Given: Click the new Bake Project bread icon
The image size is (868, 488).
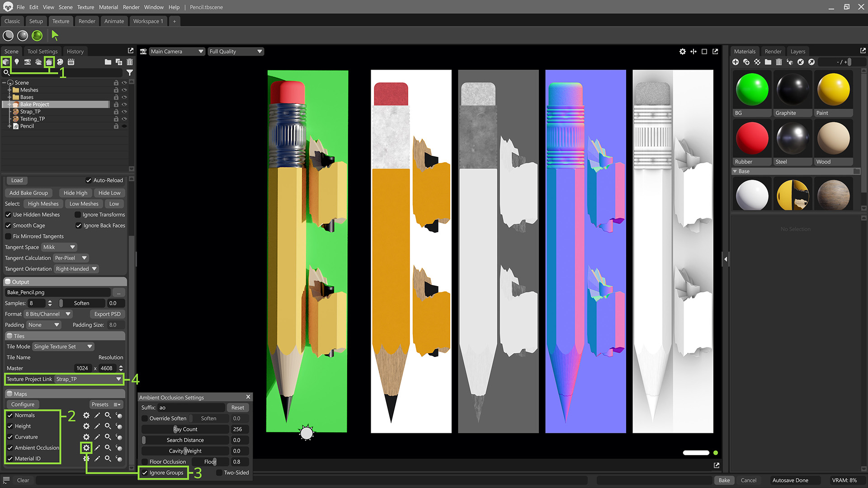Looking at the screenshot, I should [x=49, y=62].
